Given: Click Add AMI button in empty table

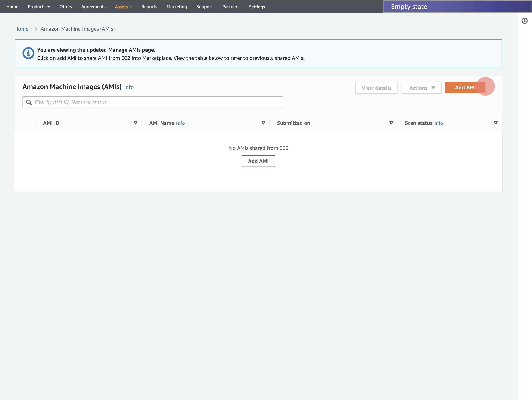Looking at the screenshot, I should pos(258,161).
